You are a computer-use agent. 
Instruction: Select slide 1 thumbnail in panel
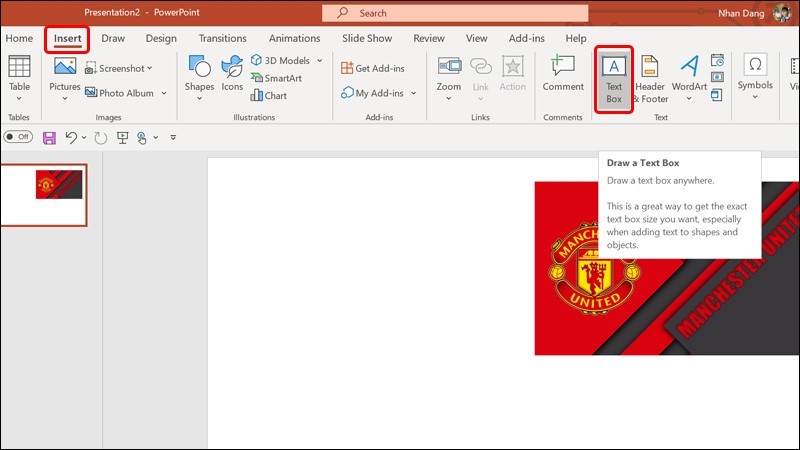pos(44,195)
